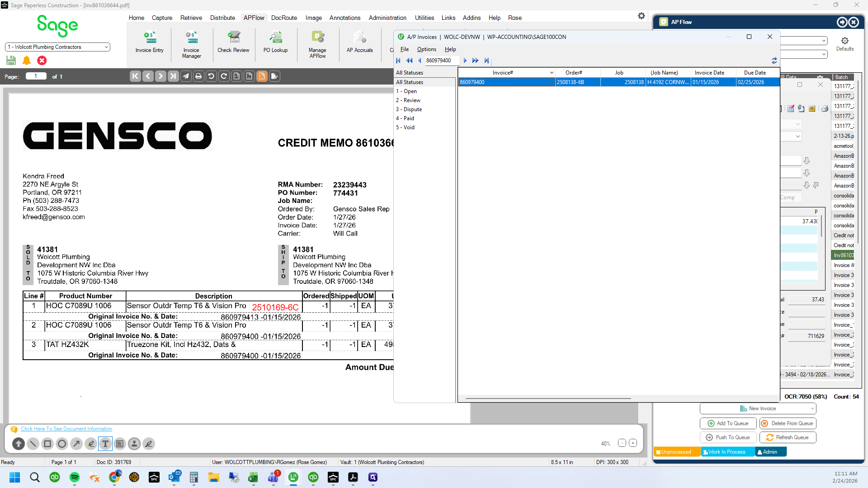Viewport: 868px width, 488px height.
Task: Click the settings gear near the ribbon
Action: (641, 16)
